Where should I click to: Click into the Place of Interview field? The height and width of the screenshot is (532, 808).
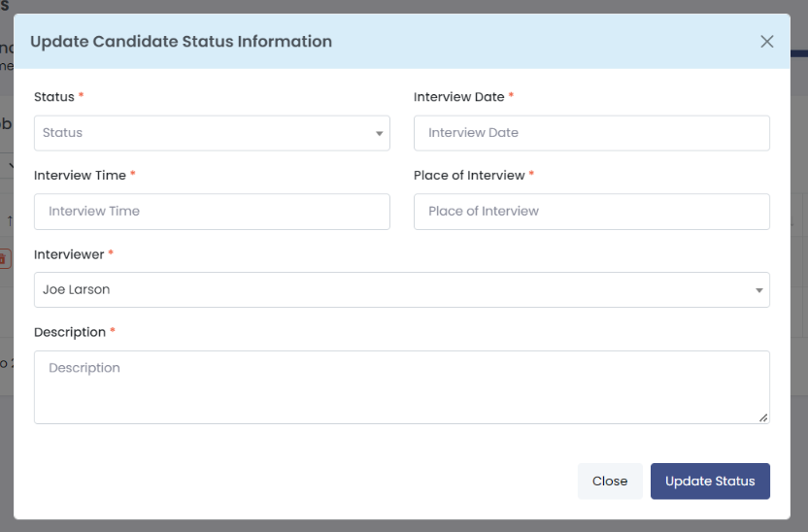pyautogui.click(x=591, y=212)
